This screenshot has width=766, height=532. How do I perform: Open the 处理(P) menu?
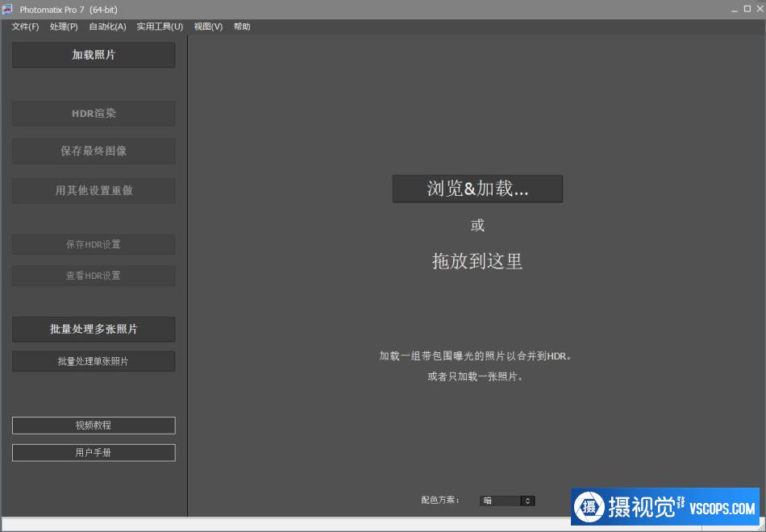point(64,27)
